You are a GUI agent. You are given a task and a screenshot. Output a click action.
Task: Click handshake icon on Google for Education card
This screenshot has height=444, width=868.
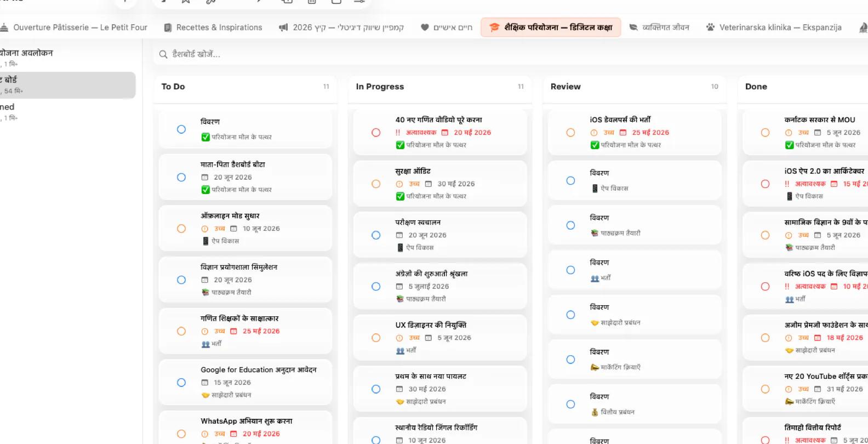205,395
